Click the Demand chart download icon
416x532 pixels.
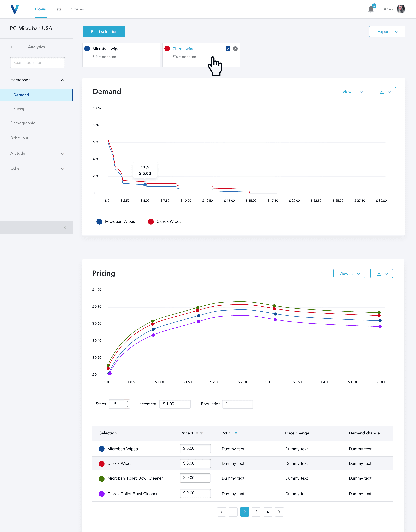point(382,92)
